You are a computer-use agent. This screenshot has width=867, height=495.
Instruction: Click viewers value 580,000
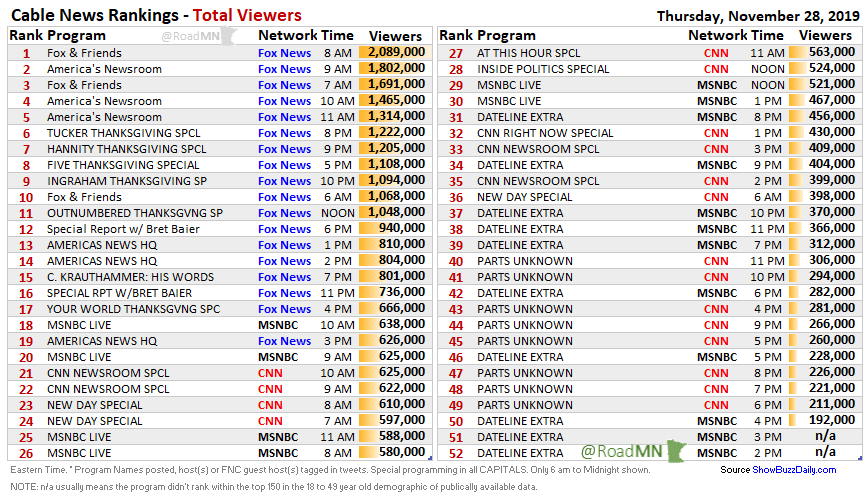[402, 452]
